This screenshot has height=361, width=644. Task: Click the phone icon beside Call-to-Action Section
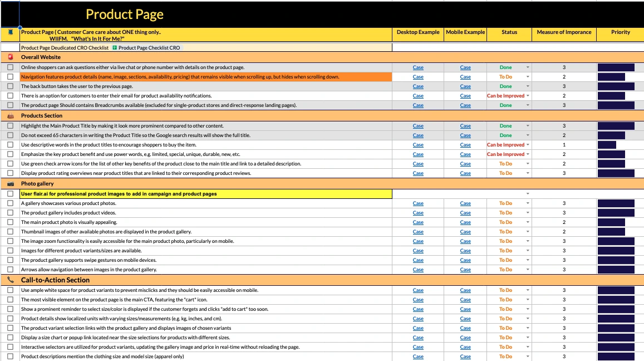(10, 280)
